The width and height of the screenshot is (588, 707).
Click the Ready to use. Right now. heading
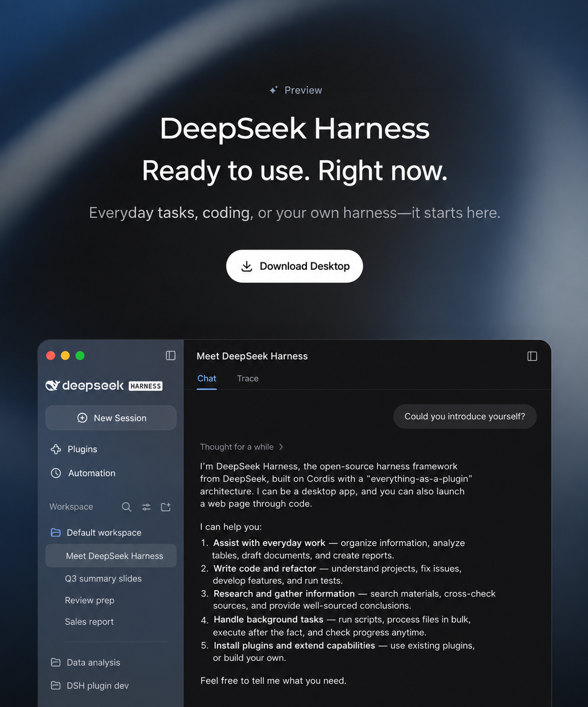295,171
